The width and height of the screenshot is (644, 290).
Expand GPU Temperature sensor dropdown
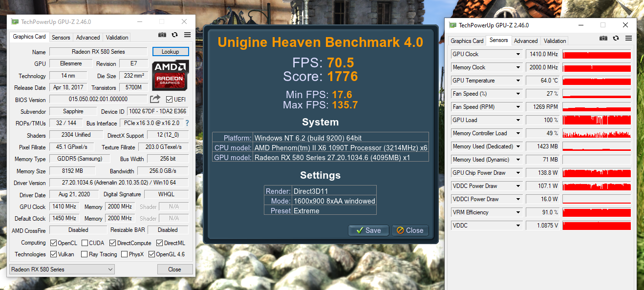click(x=518, y=81)
